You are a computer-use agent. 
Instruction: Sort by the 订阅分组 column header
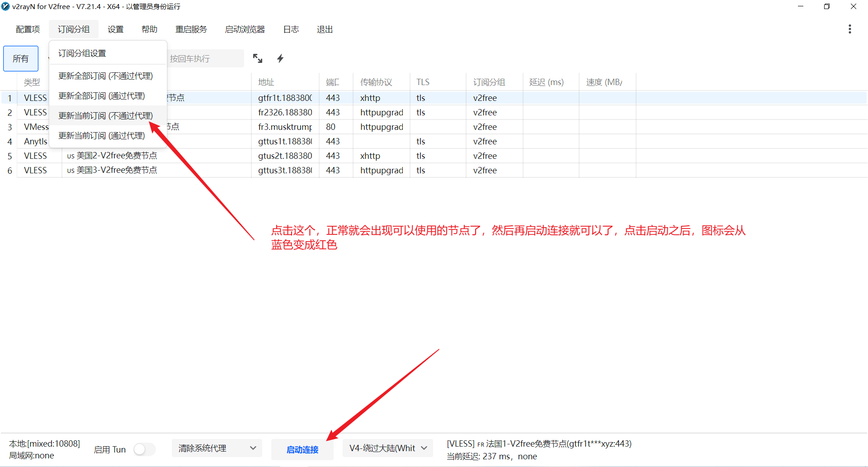(x=495, y=82)
